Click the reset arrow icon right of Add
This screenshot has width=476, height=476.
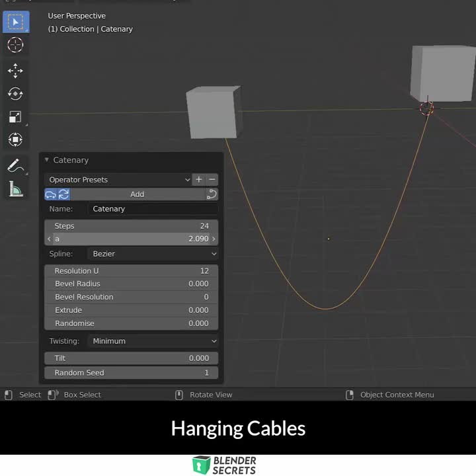point(212,194)
